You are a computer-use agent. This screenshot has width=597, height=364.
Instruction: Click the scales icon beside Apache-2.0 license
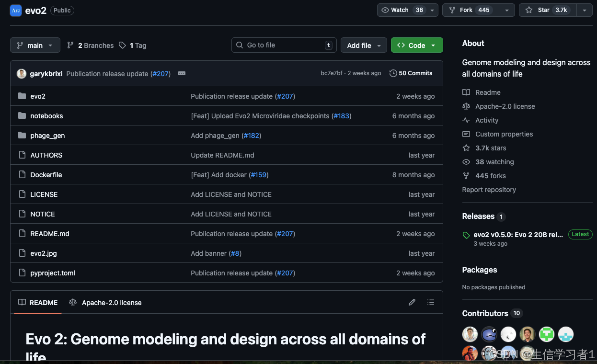466,106
